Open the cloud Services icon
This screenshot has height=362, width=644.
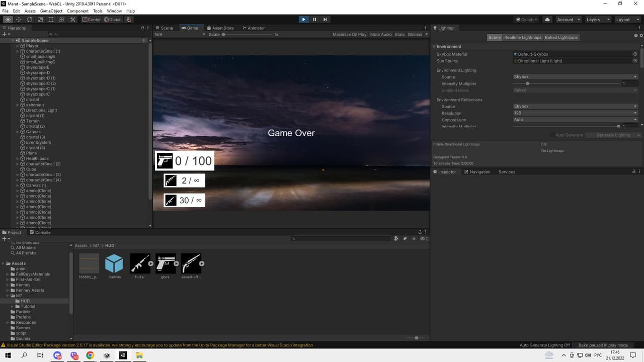pos(547,20)
